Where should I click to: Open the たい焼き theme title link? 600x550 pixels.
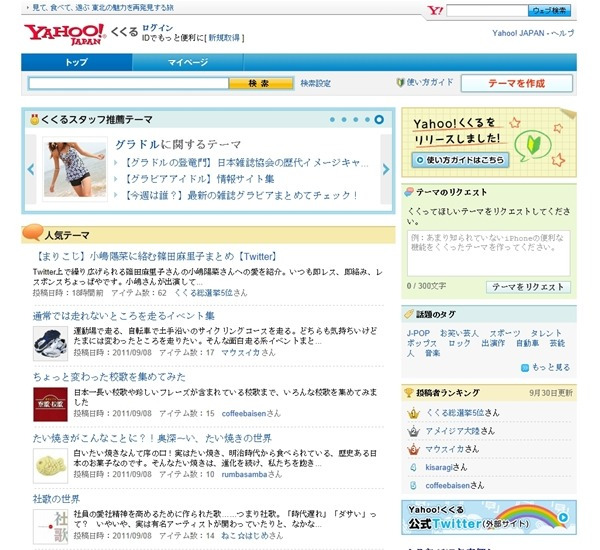[x=152, y=438]
